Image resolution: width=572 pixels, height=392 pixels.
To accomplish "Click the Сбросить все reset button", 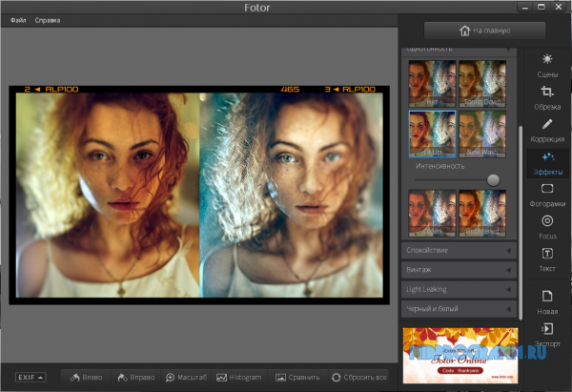I will (358, 378).
